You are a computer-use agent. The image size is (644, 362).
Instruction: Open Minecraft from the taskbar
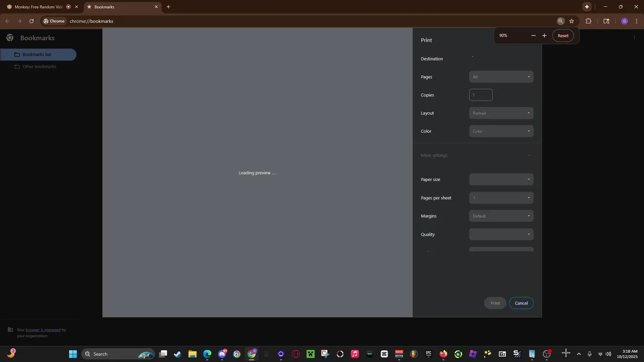310,354
